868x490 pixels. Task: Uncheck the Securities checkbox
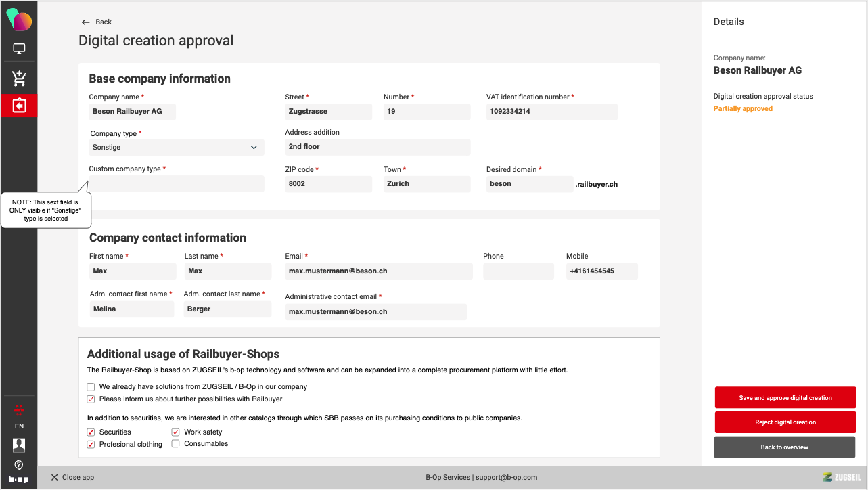click(x=91, y=432)
